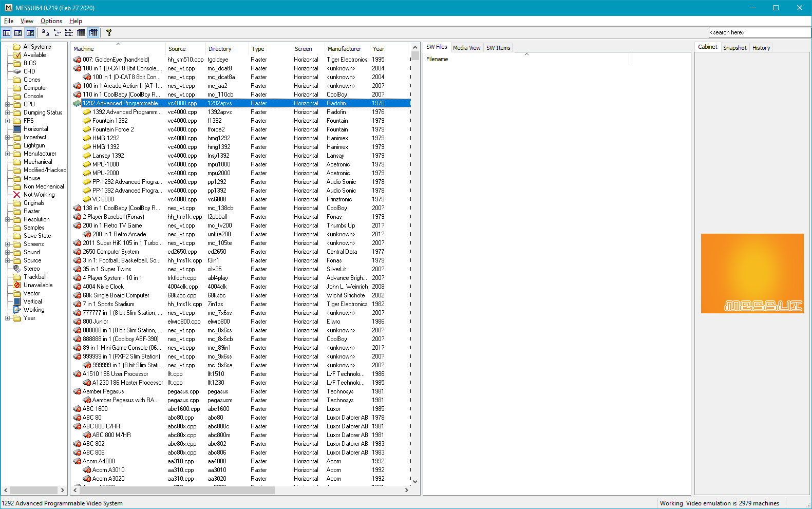Select the Mechanical folder
This screenshot has height=509, width=812.
pos(33,162)
